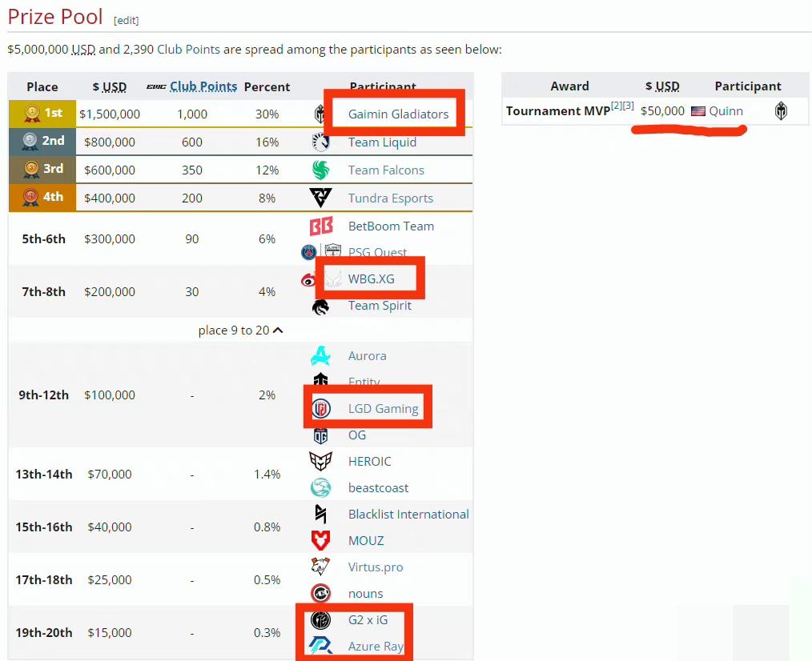This screenshot has width=812, height=661.
Task: Click the PSG club crest icon
Action: (x=308, y=252)
